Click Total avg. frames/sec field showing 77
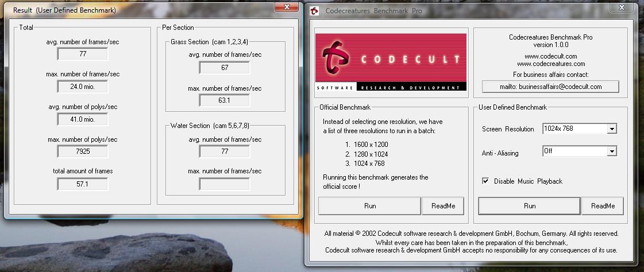The image size is (644, 272). coord(83,54)
